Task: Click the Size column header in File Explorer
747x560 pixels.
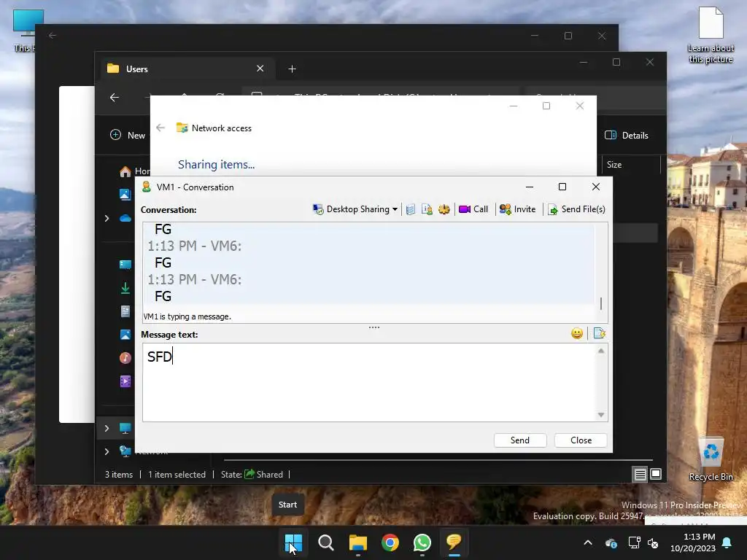Action: tap(614, 165)
